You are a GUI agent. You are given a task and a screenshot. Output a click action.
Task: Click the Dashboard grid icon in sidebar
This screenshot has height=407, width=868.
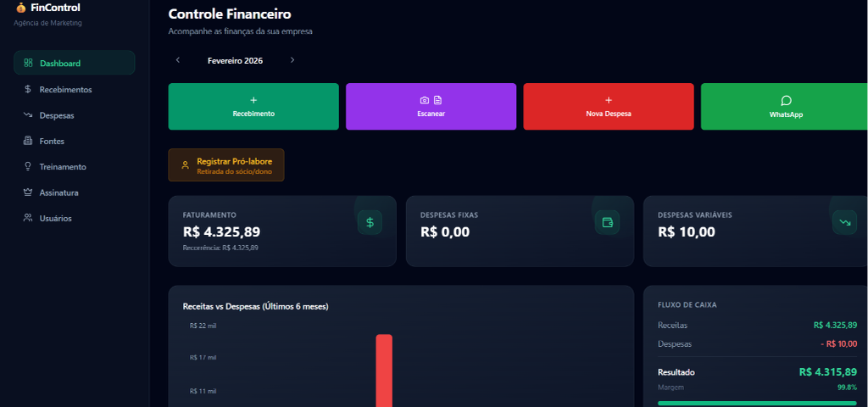(28, 63)
